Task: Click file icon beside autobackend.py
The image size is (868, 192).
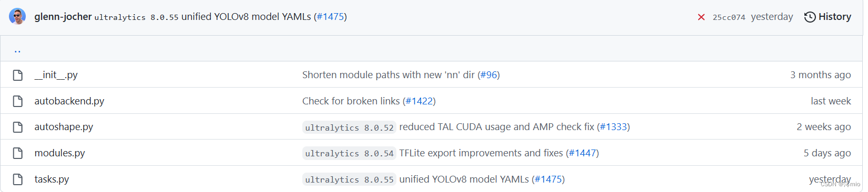Action: (18, 101)
